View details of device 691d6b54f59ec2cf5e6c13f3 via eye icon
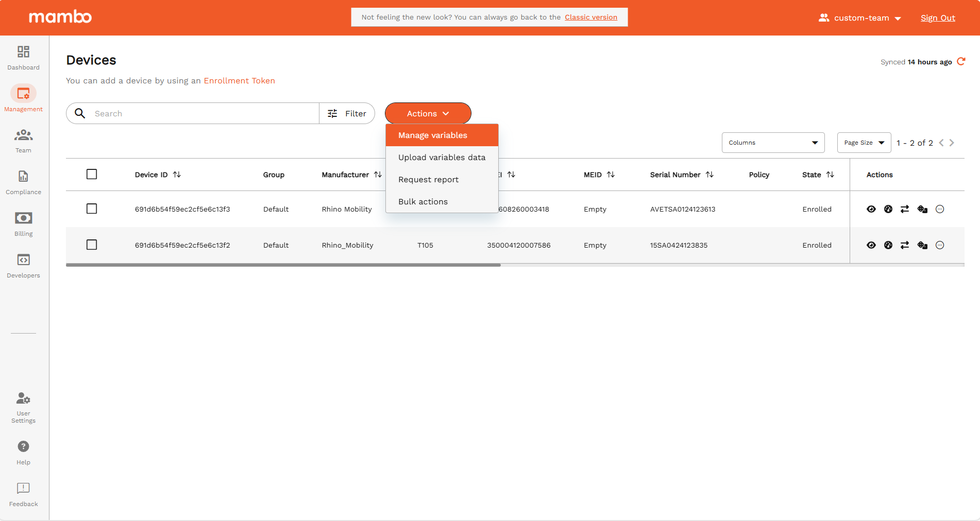980x521 pixels. tap(871, 209)
